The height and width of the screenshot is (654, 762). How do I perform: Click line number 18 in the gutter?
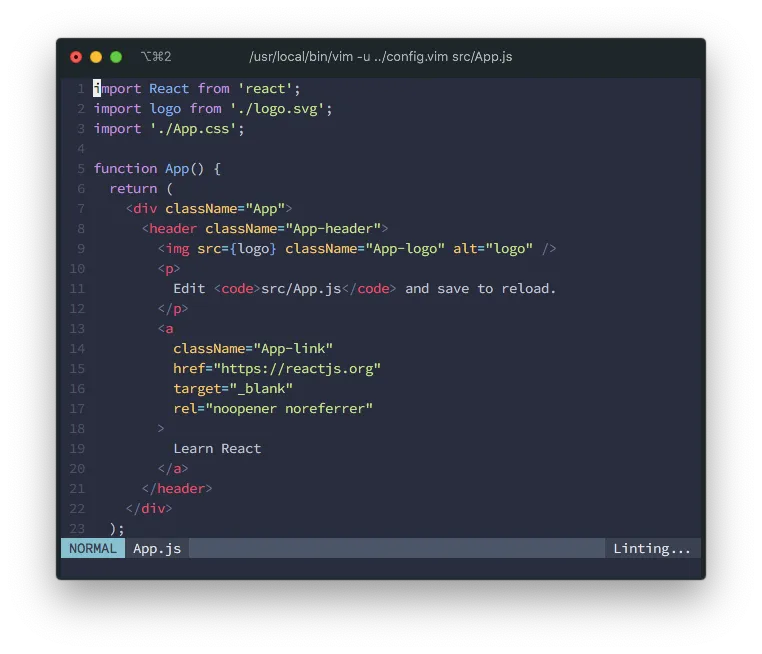point(77,429)
